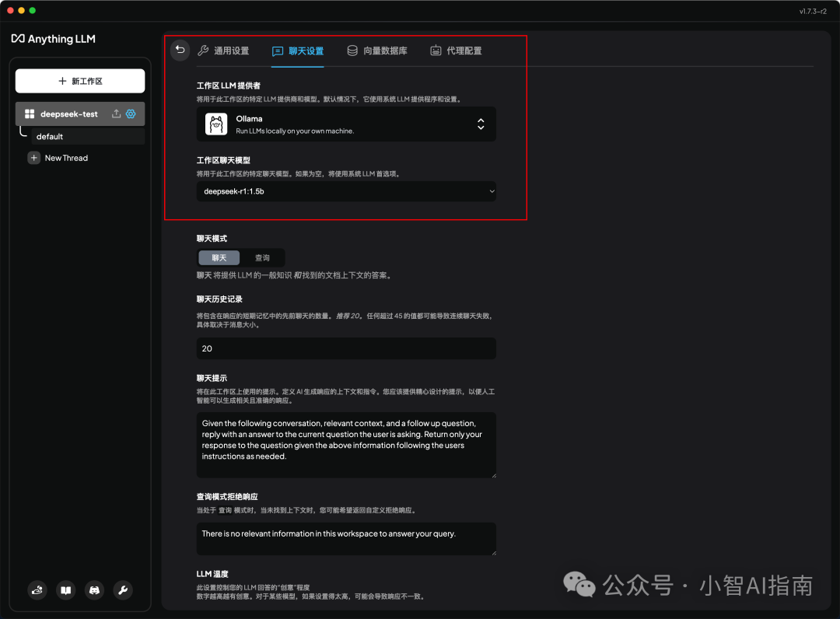This screenshot has width=840, height=619.
Task: Select the deepseek-test workspace
Action: [80, 114]
